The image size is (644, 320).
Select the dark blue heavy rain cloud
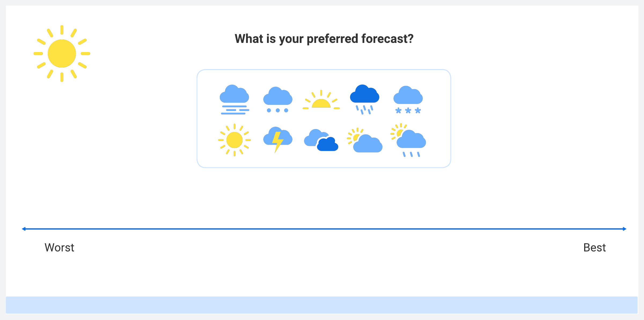point(364,99)
